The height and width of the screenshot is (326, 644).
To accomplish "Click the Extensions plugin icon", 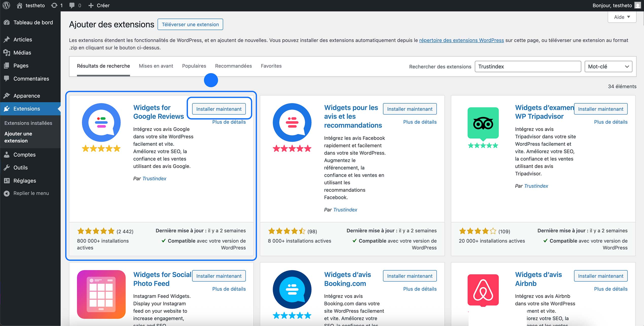I will [7, 109].
